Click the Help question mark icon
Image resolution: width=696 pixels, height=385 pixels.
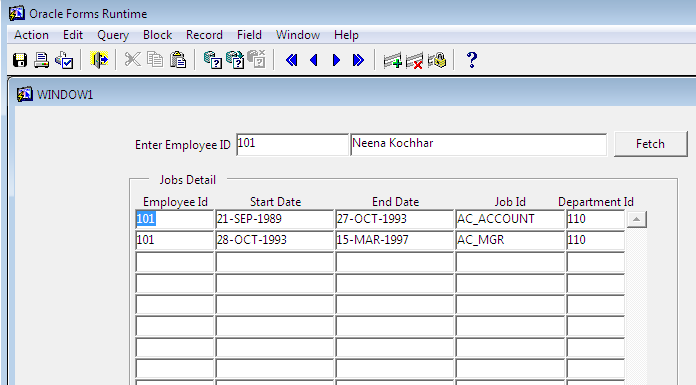click(x=472, y=60)
